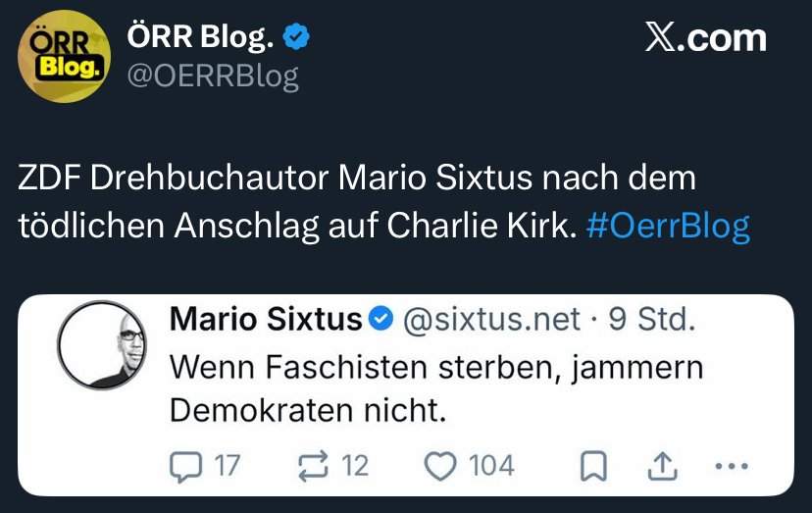The width and height of the screenshot is (812, 513).
Task: Click Mario Sixtus's verified checkmark badge
Action: coord(382,321)
